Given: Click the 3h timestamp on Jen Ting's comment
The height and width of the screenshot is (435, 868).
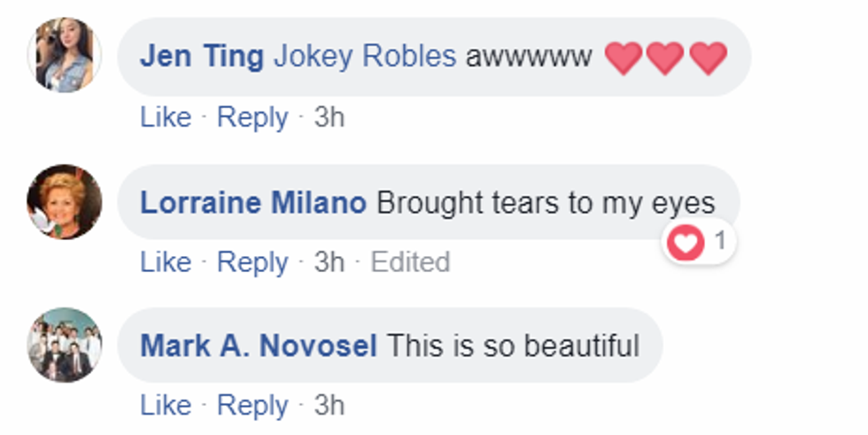Looking at the screenshot, I should pos(329,117).
